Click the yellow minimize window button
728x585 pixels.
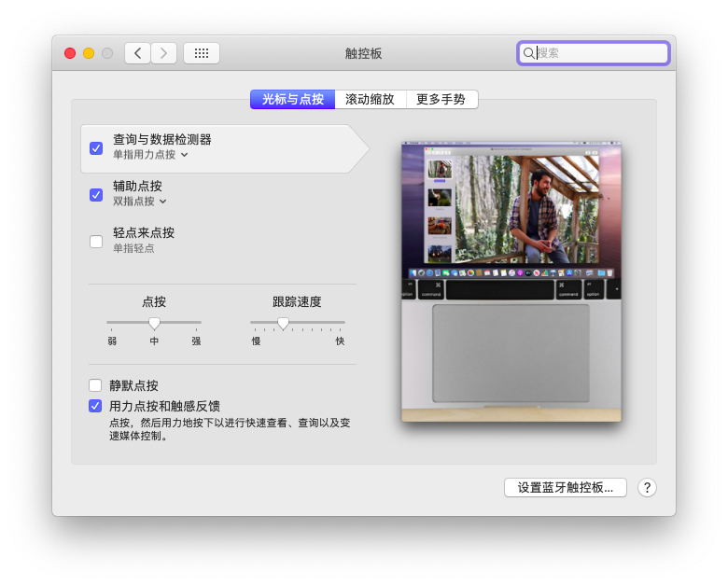point(89,53)
